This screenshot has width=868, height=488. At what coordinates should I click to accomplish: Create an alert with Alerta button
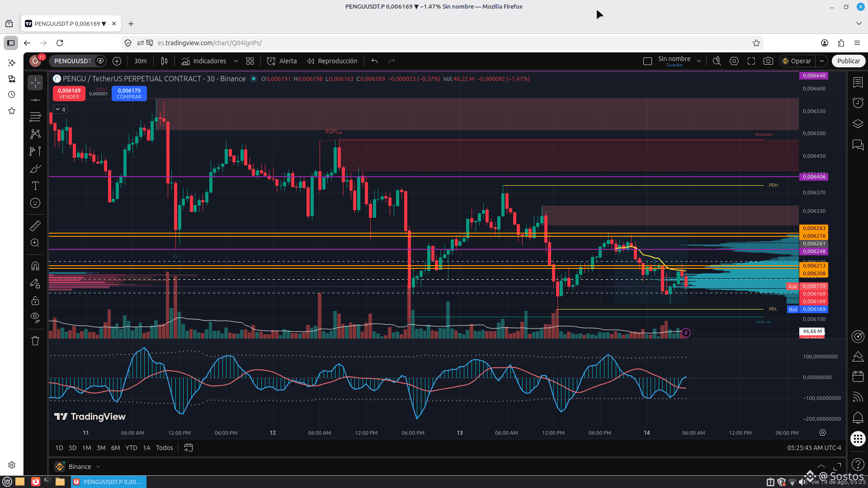point(282,61)
